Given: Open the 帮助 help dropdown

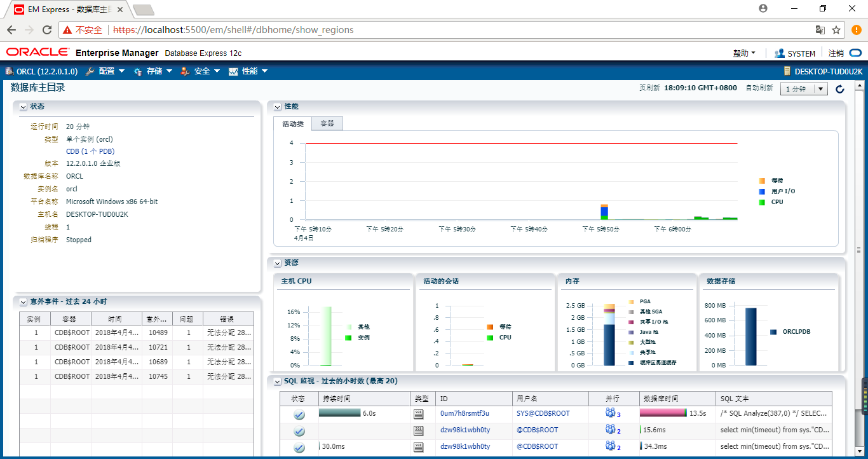Looking at the screenshot, I should 744,53.
